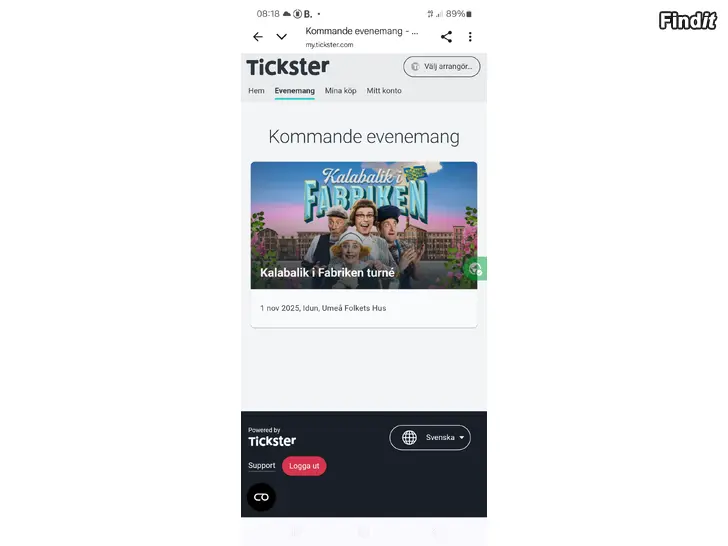The width and height of the screenshot is (728, 546).
Task: Switch to Mitt konto tab
Action: [x=384, y=91]
